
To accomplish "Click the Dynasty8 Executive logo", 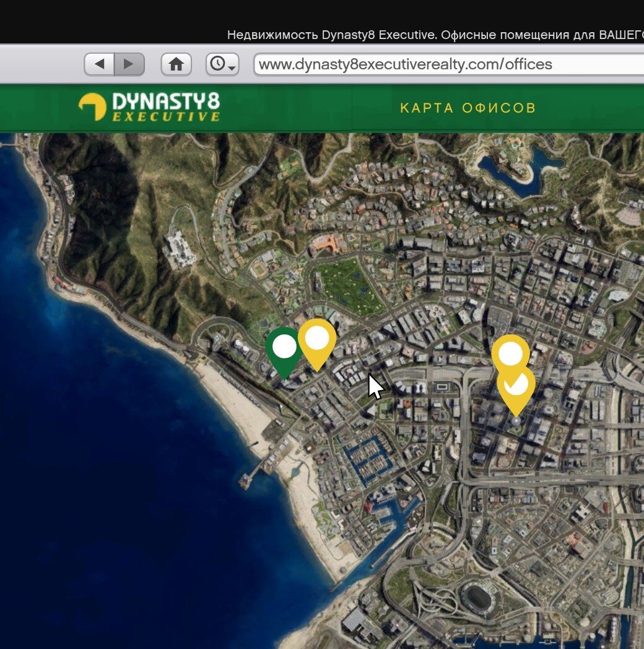I will pos(149,107).
